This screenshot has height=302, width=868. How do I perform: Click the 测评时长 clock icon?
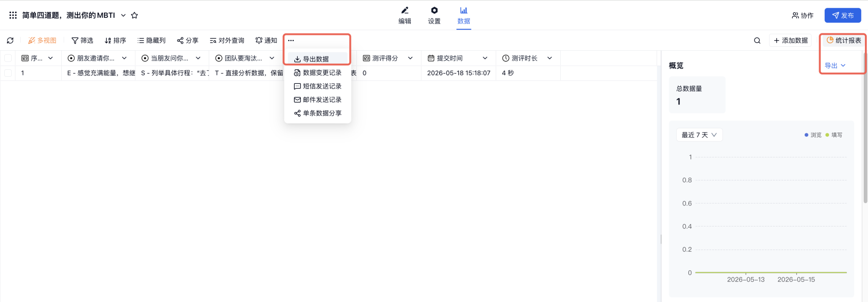(506, 58)
